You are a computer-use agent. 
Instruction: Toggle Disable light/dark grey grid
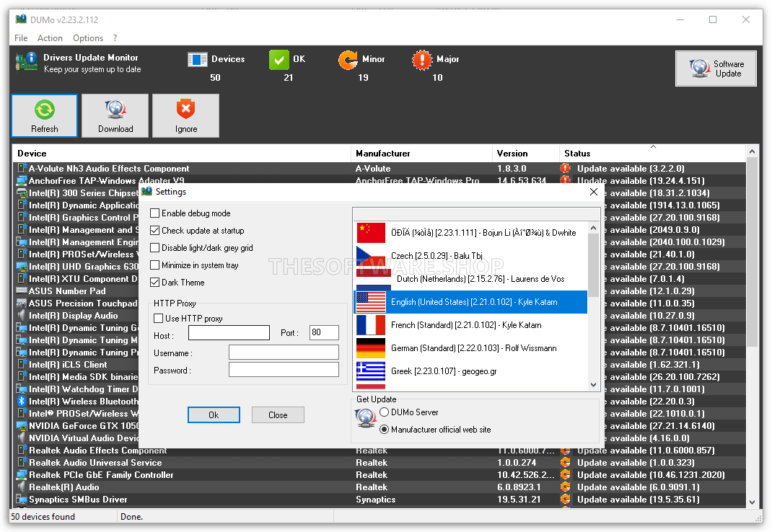[x=155, y=247]
